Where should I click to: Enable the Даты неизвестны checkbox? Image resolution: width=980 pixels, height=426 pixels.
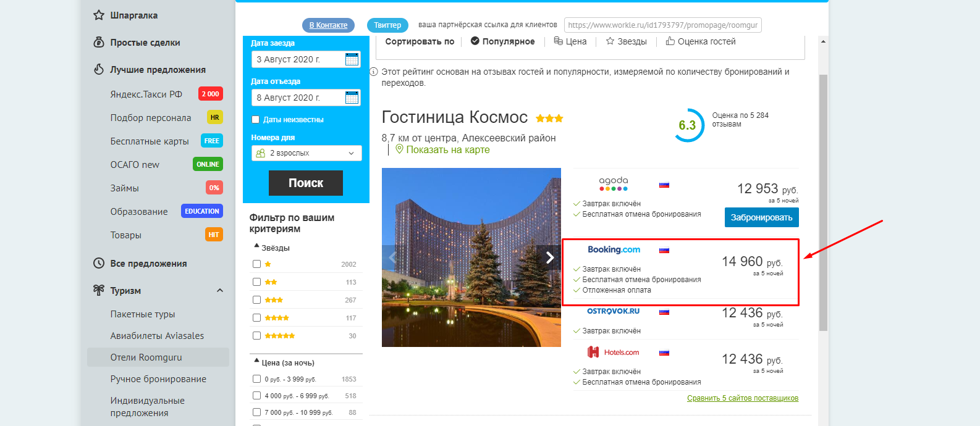click(255, 119)
